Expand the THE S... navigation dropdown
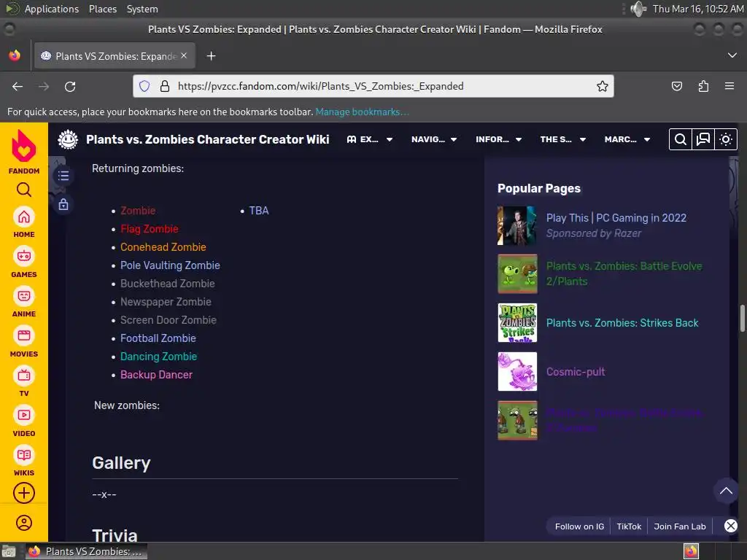 (x=563, y=139)
